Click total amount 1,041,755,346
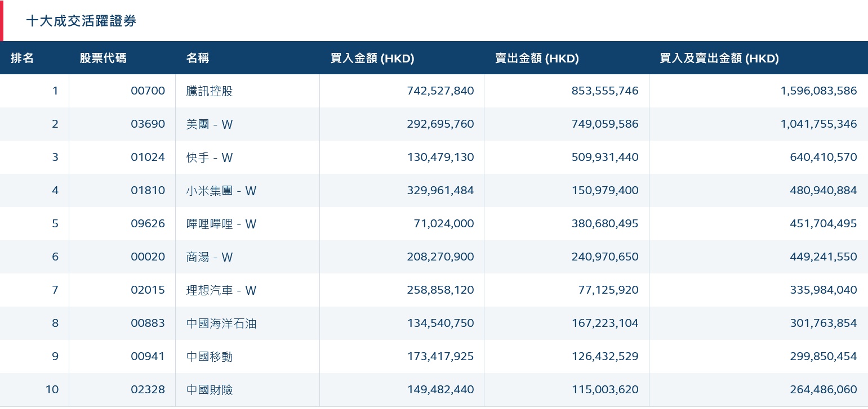Screen dimensions: 868x409 click(x=819, y=124)
